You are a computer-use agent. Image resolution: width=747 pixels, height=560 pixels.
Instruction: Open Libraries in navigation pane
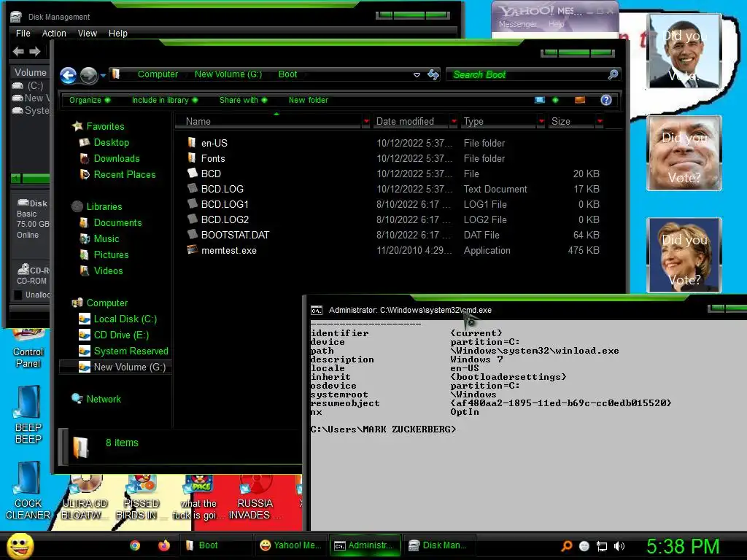(104, 206)
